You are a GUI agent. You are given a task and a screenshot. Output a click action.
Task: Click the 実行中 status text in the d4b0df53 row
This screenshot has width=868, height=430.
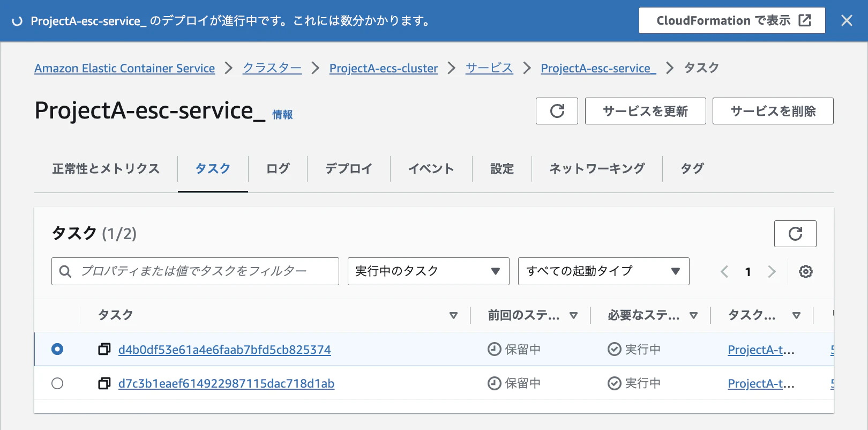pyautogui.click(x=642, y=350)
